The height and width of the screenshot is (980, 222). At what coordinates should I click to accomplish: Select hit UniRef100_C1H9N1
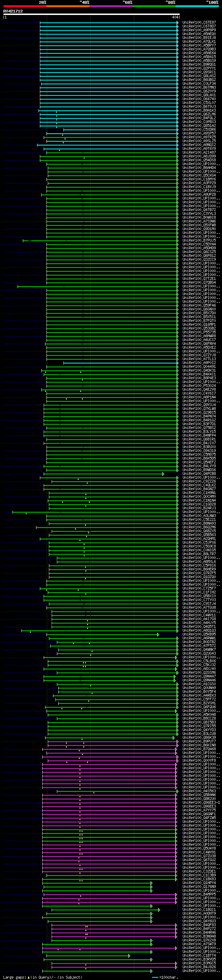coord(199,493)
